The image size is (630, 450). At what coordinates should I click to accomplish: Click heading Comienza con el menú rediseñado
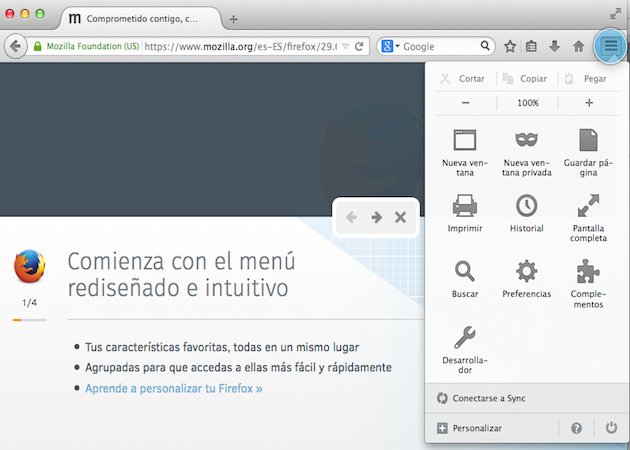pyautogui.click(x=182, y=274)
